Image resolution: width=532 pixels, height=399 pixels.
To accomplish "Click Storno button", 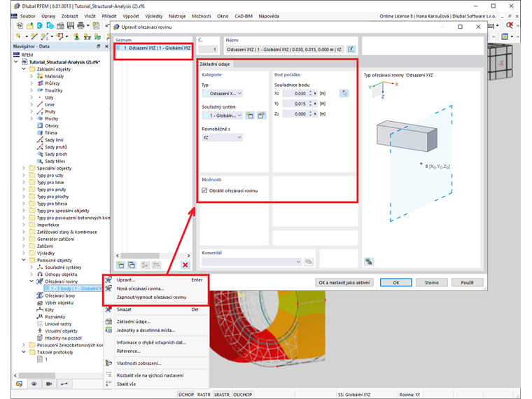I will pyautogui.click(x=432, y=282).
